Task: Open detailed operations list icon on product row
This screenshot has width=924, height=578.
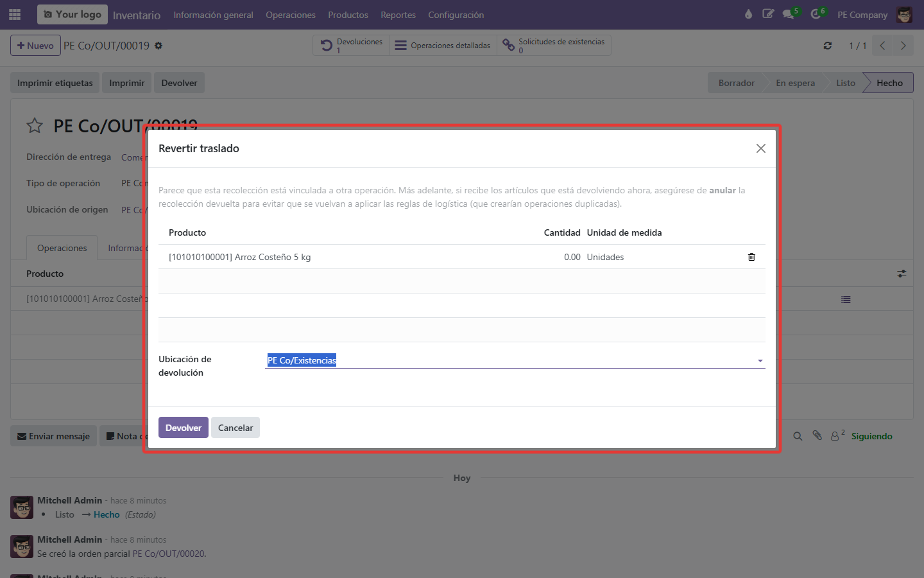Action: [846, 299]
